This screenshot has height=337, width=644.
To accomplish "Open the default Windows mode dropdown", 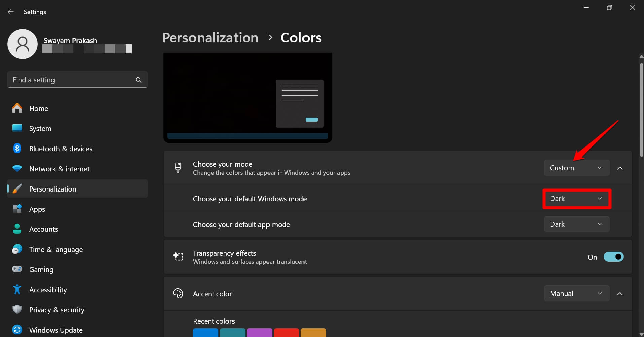I will [576, 199].
